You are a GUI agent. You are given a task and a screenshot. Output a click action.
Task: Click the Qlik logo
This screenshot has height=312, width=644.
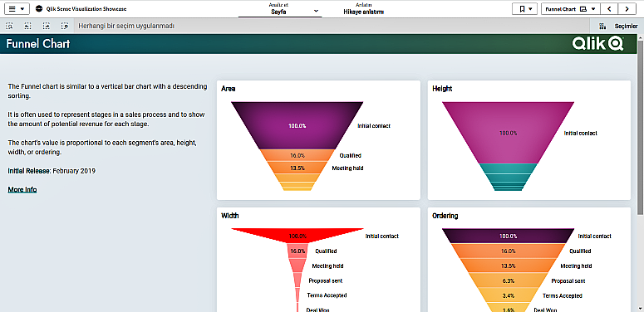(x=597, y=43)
